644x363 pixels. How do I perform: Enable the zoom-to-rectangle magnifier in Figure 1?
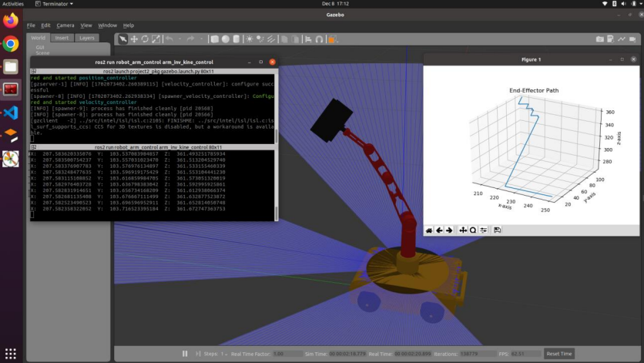tap(473, 230)
